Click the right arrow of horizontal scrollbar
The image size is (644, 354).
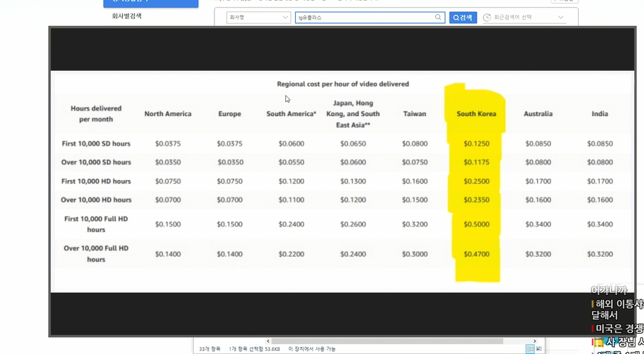click(535, 341)
